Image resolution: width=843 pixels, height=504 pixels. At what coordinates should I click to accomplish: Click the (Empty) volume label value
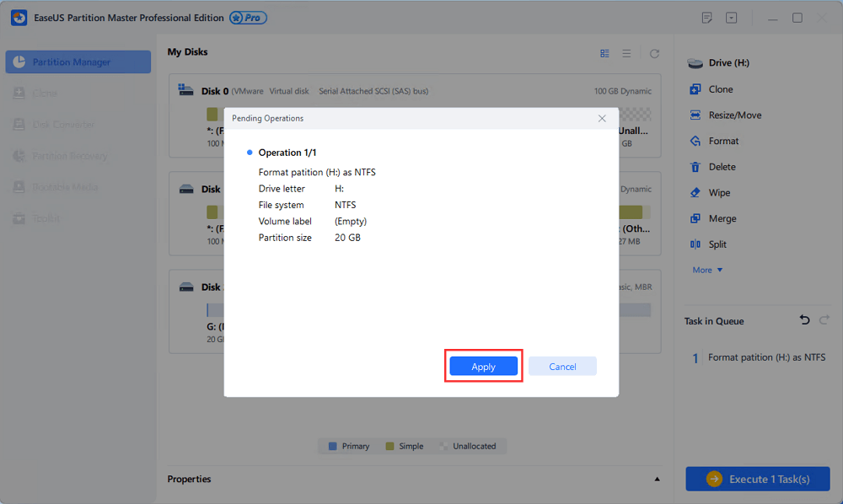pyautogui.click(x=351, y=222)
